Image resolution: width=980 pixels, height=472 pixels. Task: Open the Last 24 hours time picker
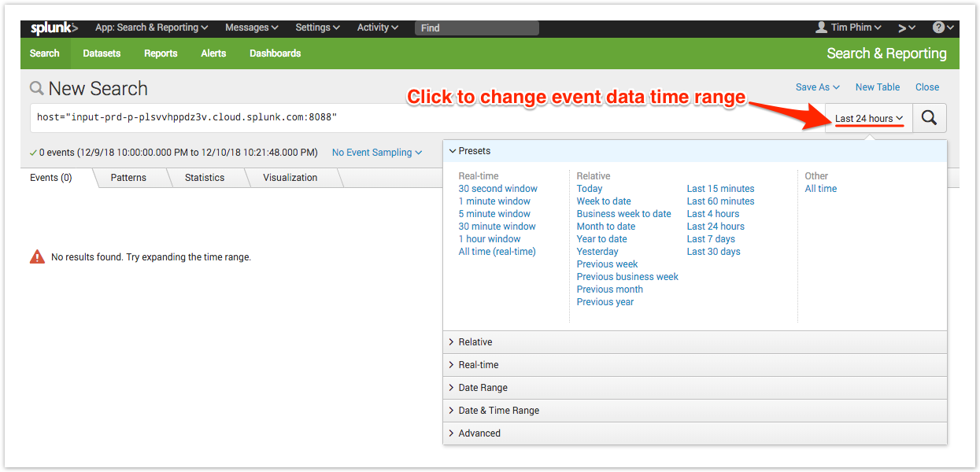[869, 119]
